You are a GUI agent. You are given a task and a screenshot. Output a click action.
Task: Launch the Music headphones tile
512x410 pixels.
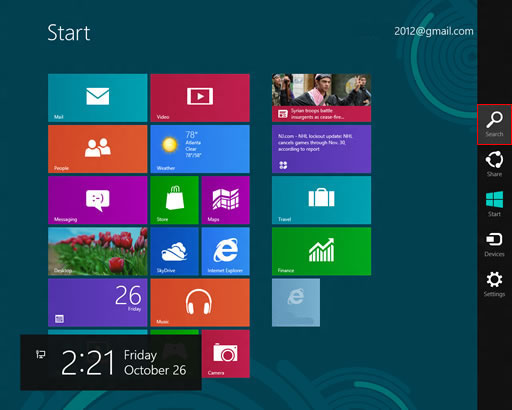click(x=200, y=303)
